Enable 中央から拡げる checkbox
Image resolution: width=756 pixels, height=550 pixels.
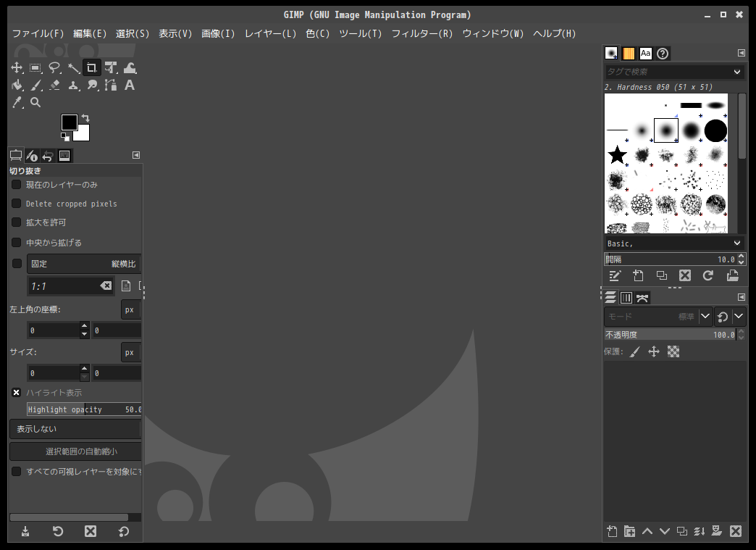17,242
